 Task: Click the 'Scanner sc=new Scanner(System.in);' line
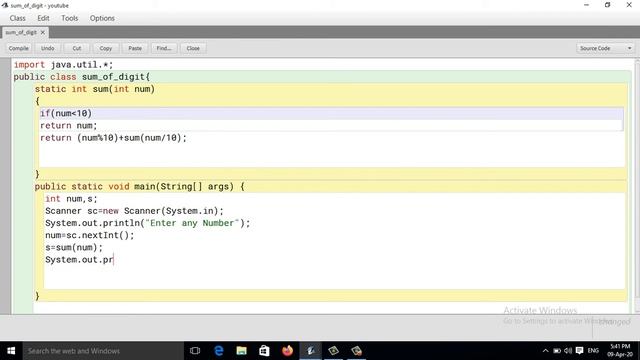click(x=134, y=211)
